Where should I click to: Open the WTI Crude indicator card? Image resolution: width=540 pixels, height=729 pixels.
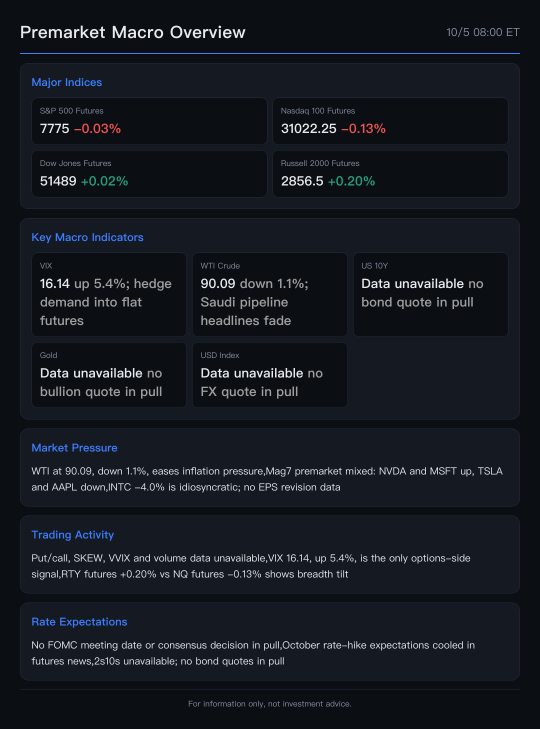tap(270, 294)
